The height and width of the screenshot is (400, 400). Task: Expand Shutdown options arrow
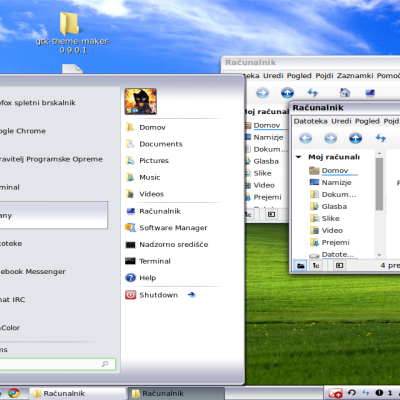[x=191, y=295]
